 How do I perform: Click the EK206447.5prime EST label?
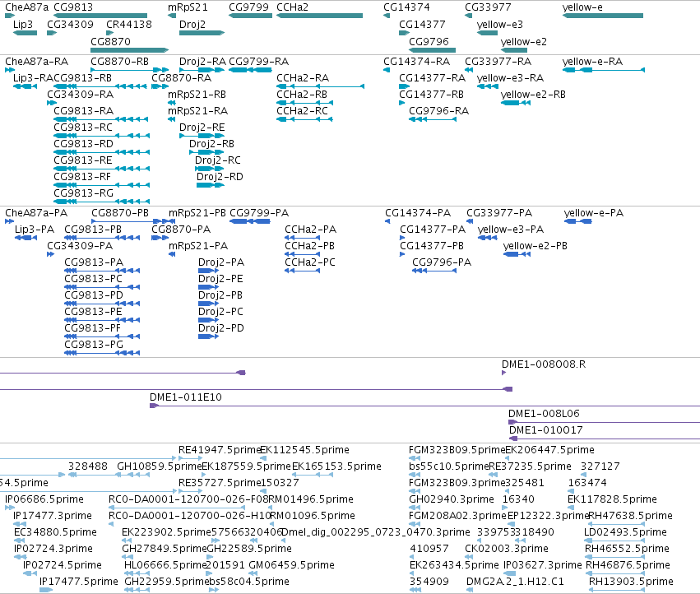click(549, 450)
